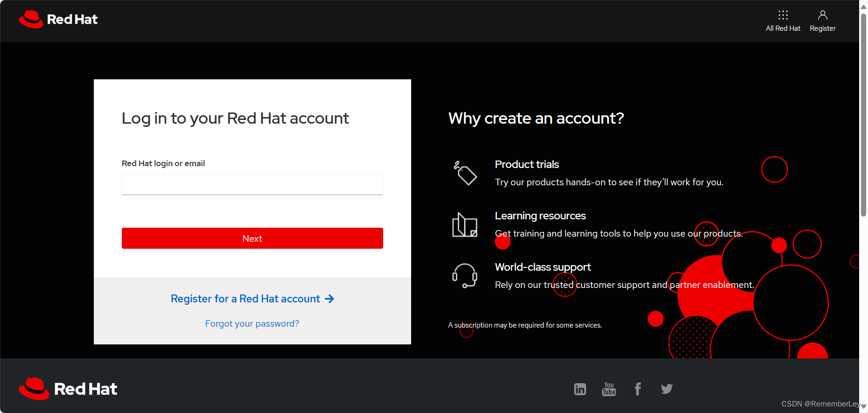
Task: Select the Learning resources heading
Action: (x=540, y=216)
